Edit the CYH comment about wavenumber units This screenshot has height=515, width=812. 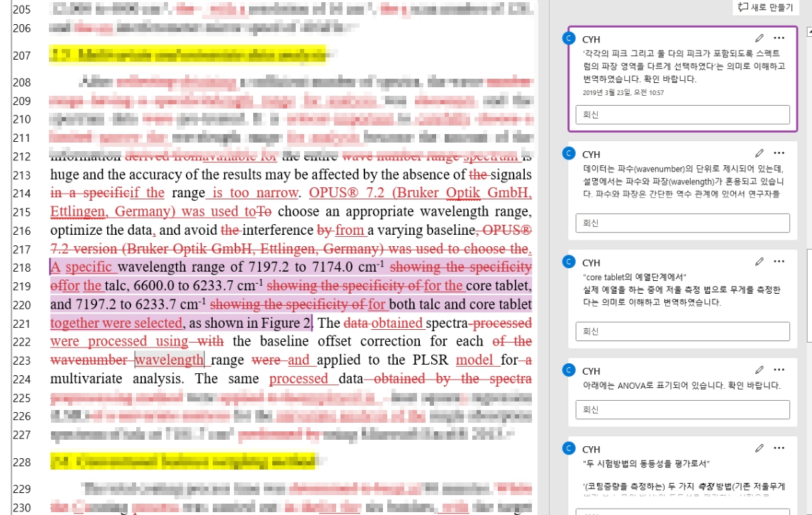[x=760, y=153]
